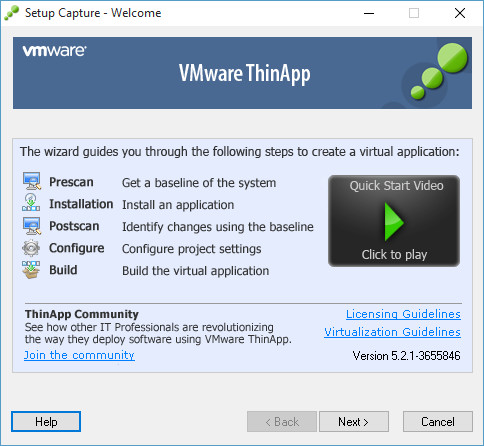Follow the Join the community link
The image size is (484, 446).
(x=79, y=355)
